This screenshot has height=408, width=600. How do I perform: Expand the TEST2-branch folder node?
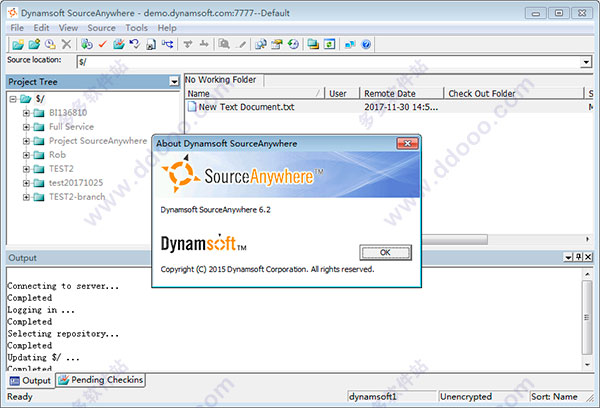[26, 197]
